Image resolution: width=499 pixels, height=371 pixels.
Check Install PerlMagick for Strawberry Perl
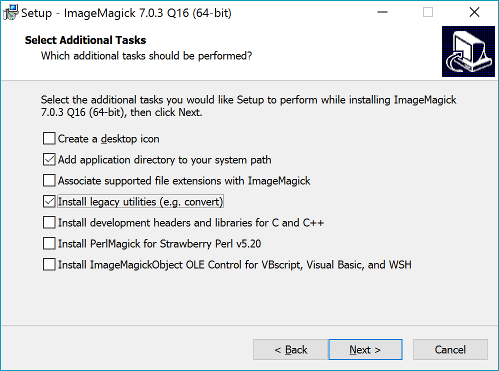click(49, 243)
